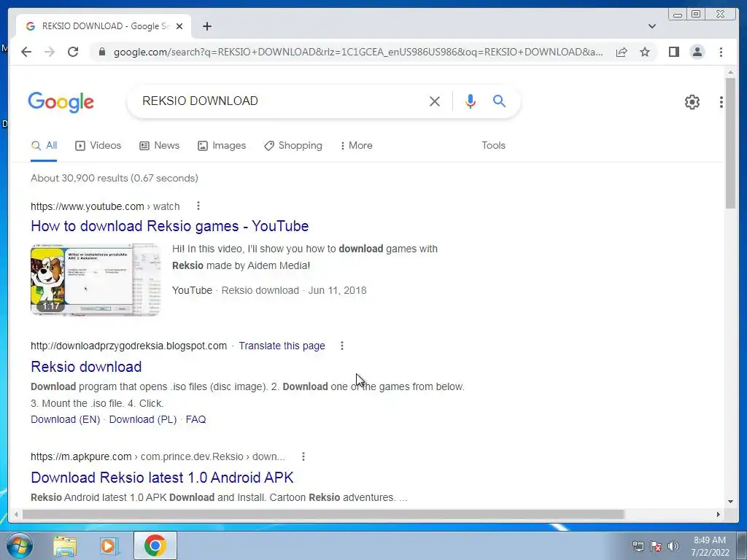Open the volume speaker tray icon
This screenshot has width=747, height=560.
pos(673,546)
